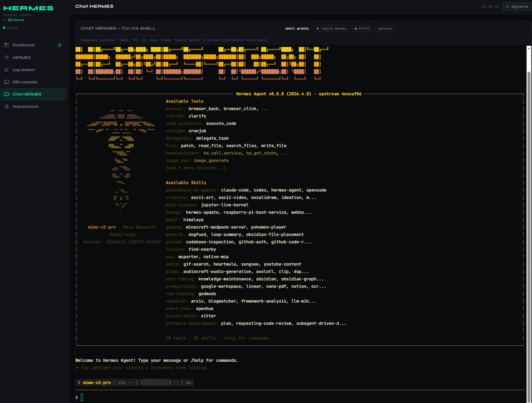Click codebase-inspection in github row
The height and width of the screenshot is (403, 532).
pyautogui.click(x=210, y=242)
